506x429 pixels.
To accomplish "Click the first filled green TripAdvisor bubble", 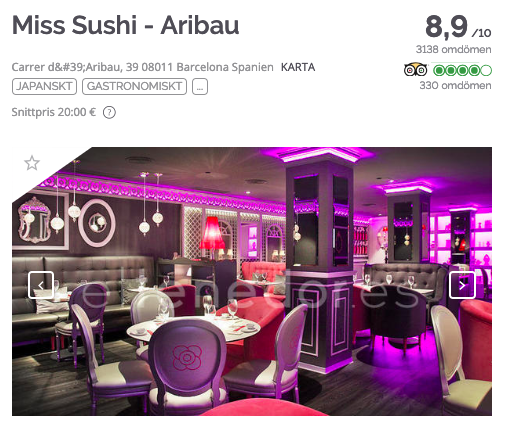I will pyautogui.click(x=439, y=70).
